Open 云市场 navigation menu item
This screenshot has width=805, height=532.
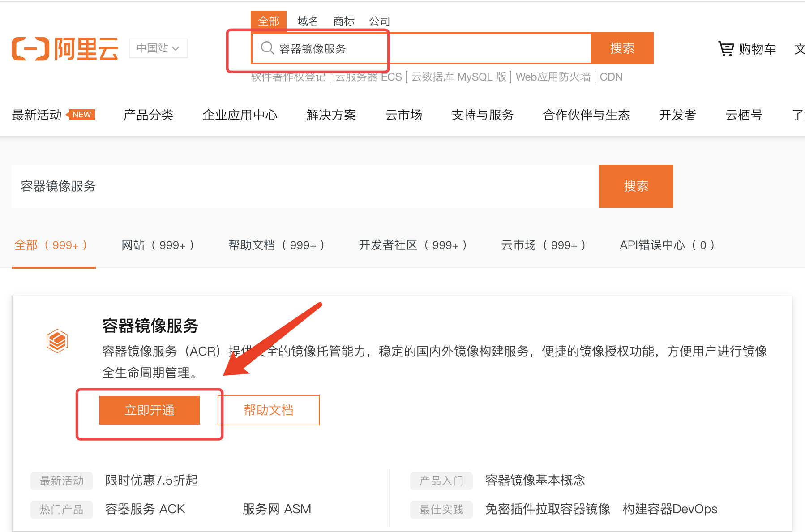click(x=404, y=115)
